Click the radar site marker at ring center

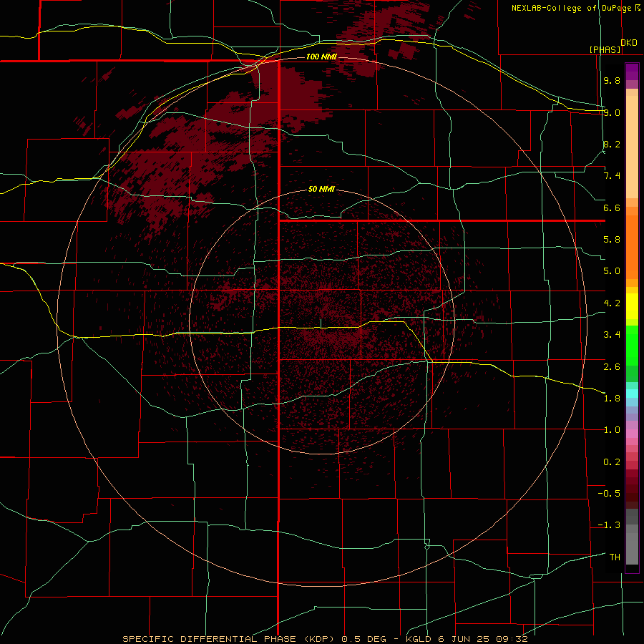(321, 323)
